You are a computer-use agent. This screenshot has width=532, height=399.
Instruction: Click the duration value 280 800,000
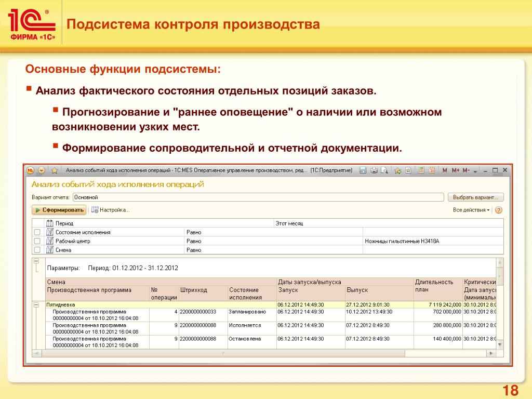[447, 325]
